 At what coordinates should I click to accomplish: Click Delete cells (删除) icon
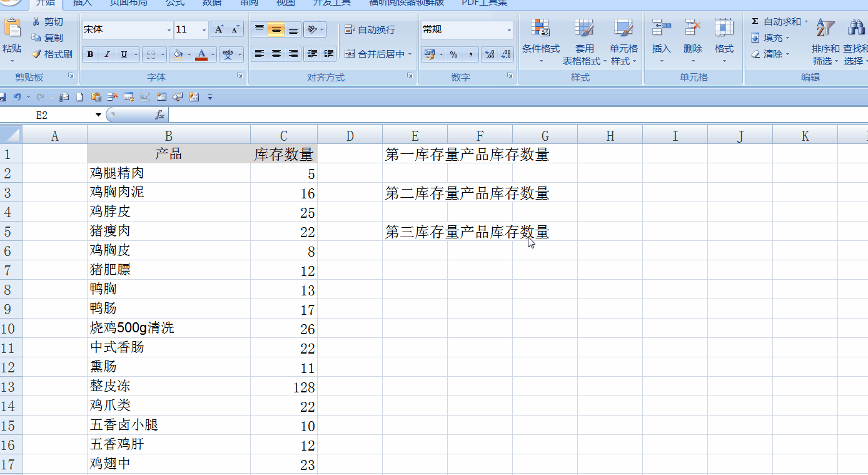[x=693, y=28]
